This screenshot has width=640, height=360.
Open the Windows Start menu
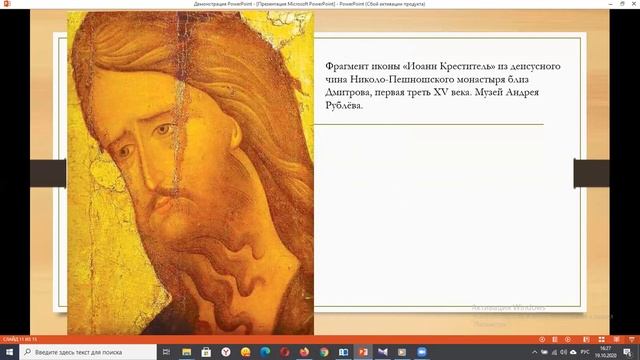[9, 352]
